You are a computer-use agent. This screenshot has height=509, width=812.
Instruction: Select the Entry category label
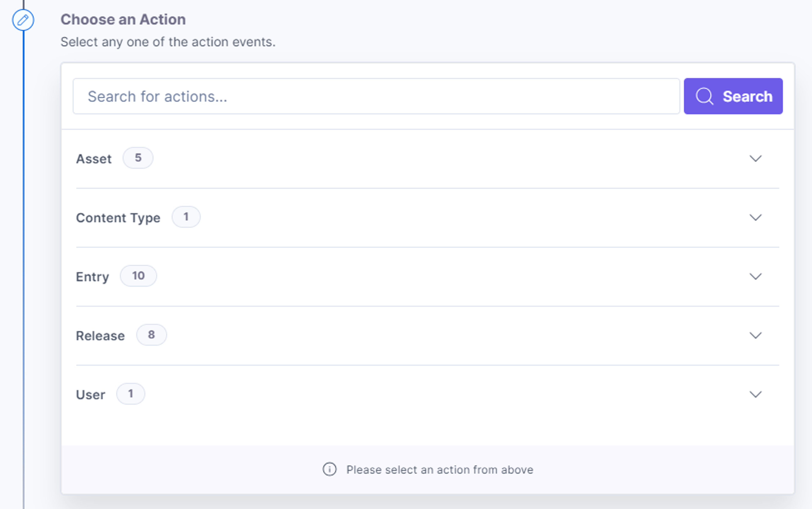92,277
